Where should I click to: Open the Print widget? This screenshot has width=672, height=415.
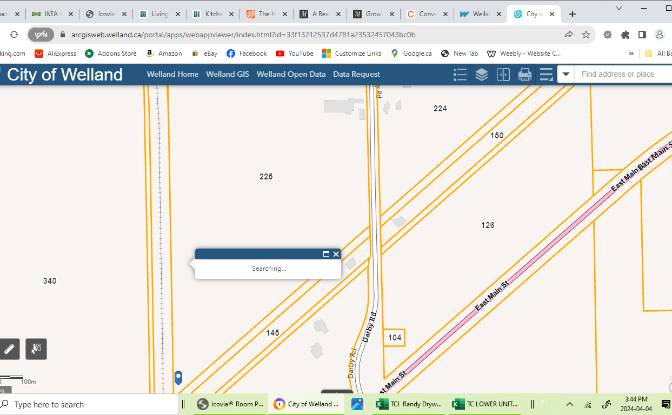(x=525, y=75)
